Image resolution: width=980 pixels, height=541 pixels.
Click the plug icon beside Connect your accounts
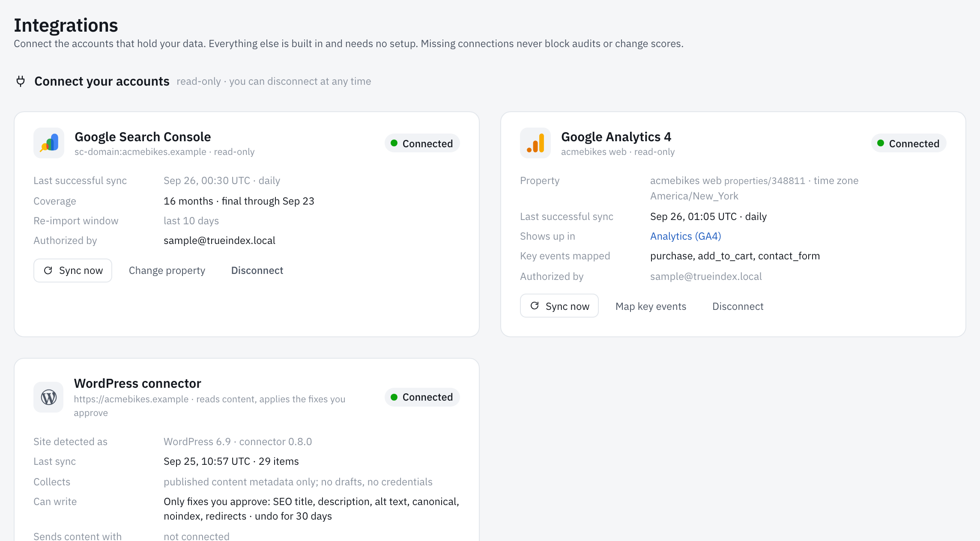(x=21, y=81)
